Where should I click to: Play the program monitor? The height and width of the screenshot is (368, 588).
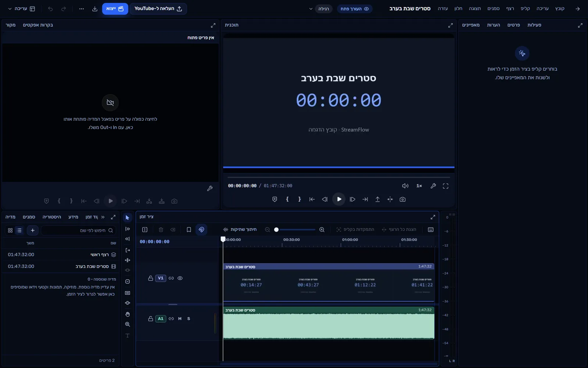point(339,199)
